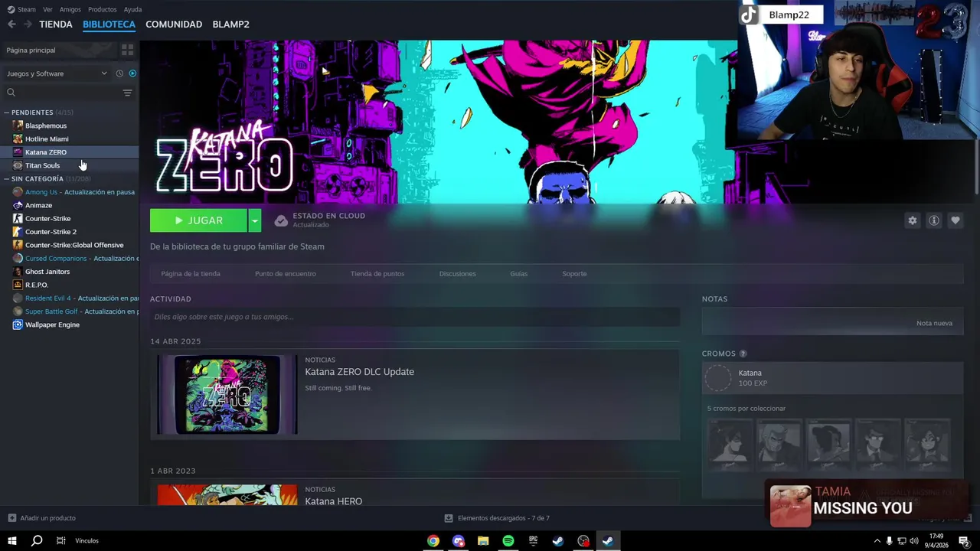Viewport: 980px width, 551px height.
Task: Open advanced filter options icon in sidebar
Action: [127, 93]
